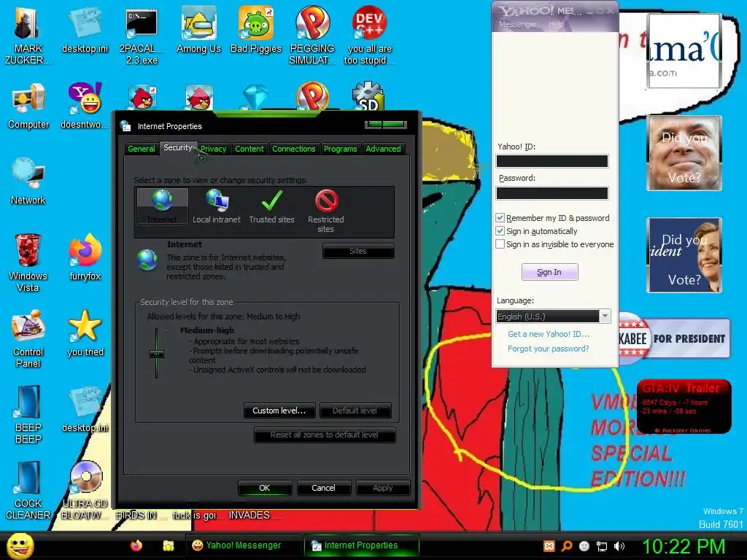747x560 pixels.
Task: Click the magnifier tray icon
Action: coord(567,546)
